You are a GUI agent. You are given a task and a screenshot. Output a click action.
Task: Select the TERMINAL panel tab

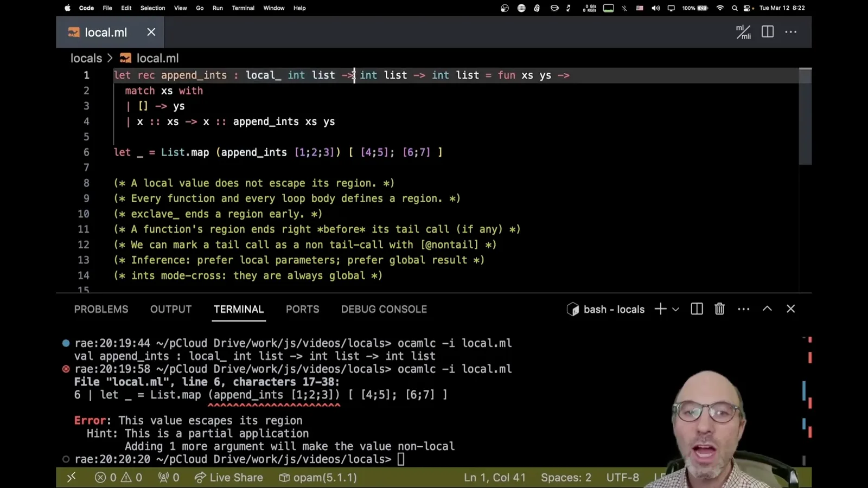239,309
